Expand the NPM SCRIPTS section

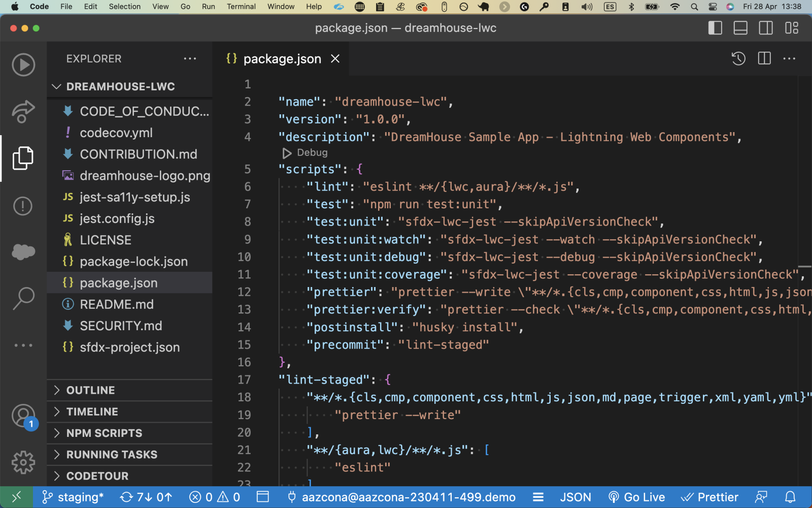[x=104, y=433]
